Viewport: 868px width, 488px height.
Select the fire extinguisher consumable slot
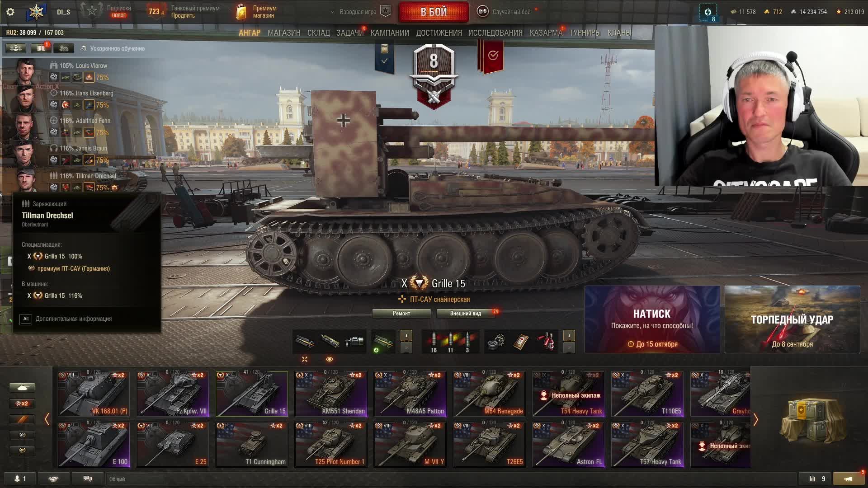click(546, 342)
